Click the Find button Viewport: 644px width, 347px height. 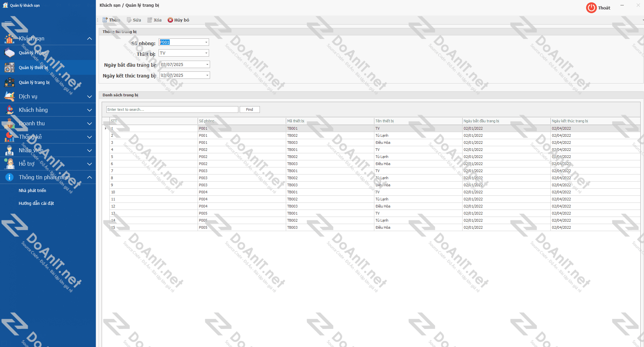(249, 109)
